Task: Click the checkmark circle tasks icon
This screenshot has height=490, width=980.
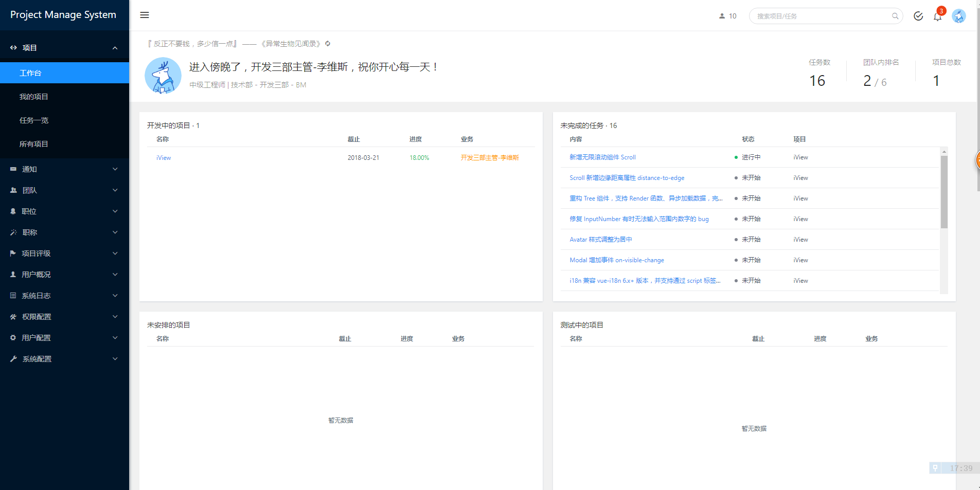Action: (x=918, y=16)
